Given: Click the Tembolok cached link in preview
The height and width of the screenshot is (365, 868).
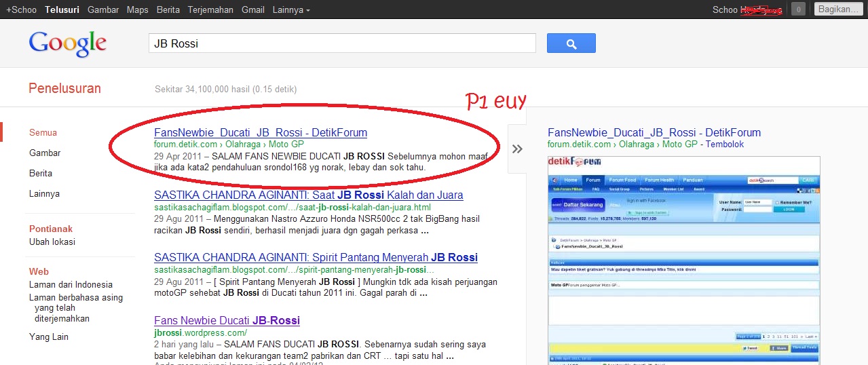Looking at the screenshot, I should 724,144.
